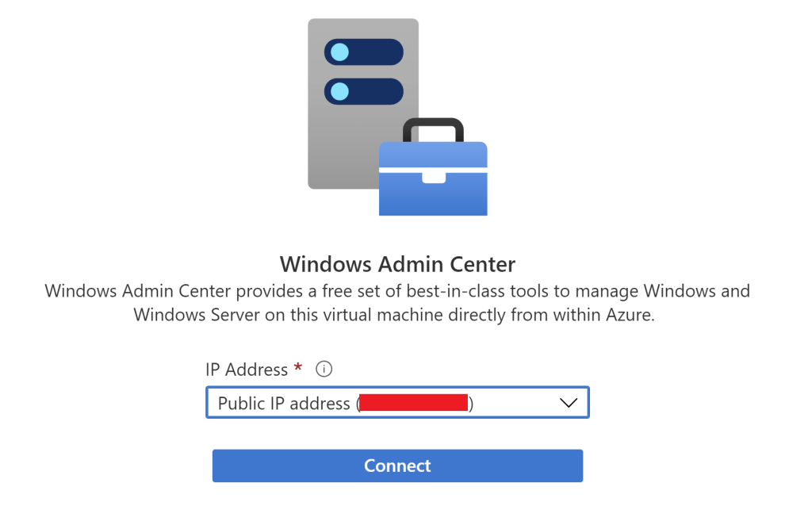
Task: Click the top light-blue server indicator light
Action: (339, 53)
